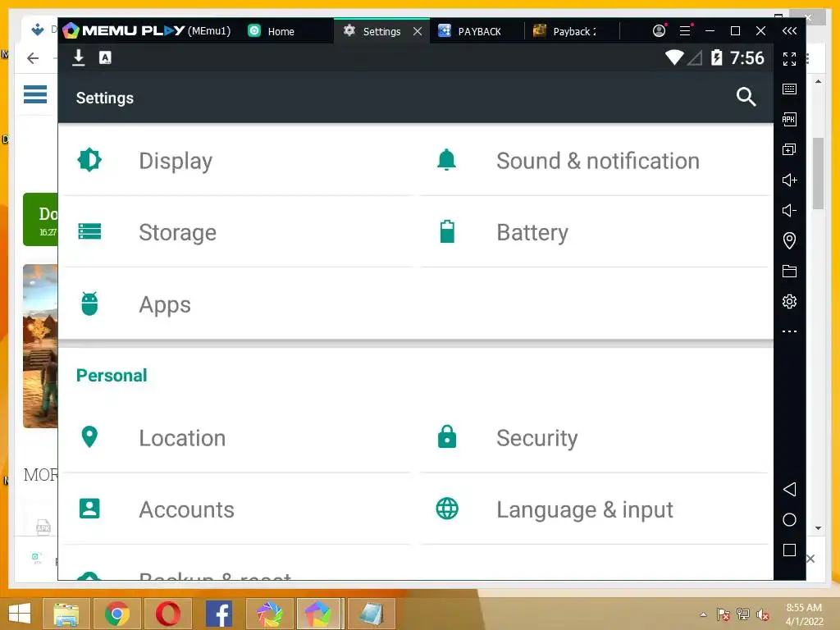Click game screenshot thumbnail in browser
840x630 pixels.
[x=40, y=346]
